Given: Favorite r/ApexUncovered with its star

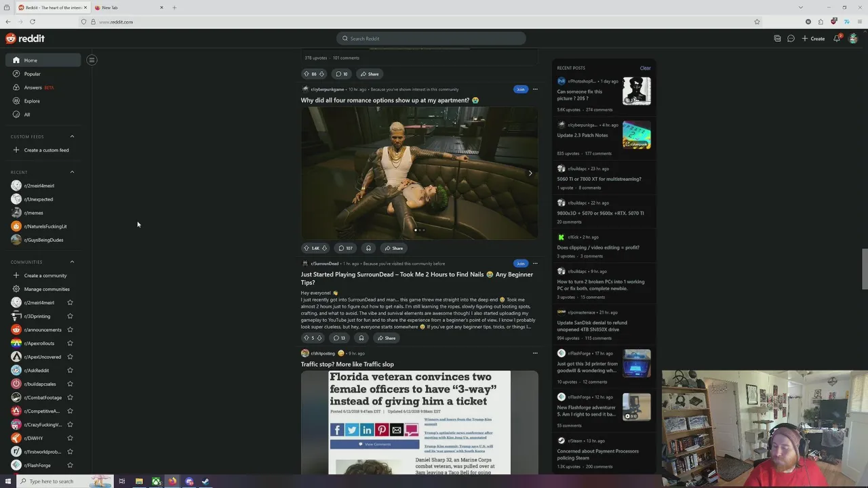Looking at the screenshot, I should click(x=70, y=357).
